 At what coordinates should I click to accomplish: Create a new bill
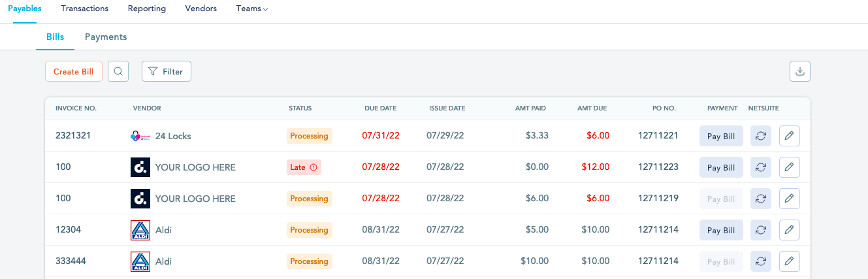pyautogui.click(x=74, y=71)
